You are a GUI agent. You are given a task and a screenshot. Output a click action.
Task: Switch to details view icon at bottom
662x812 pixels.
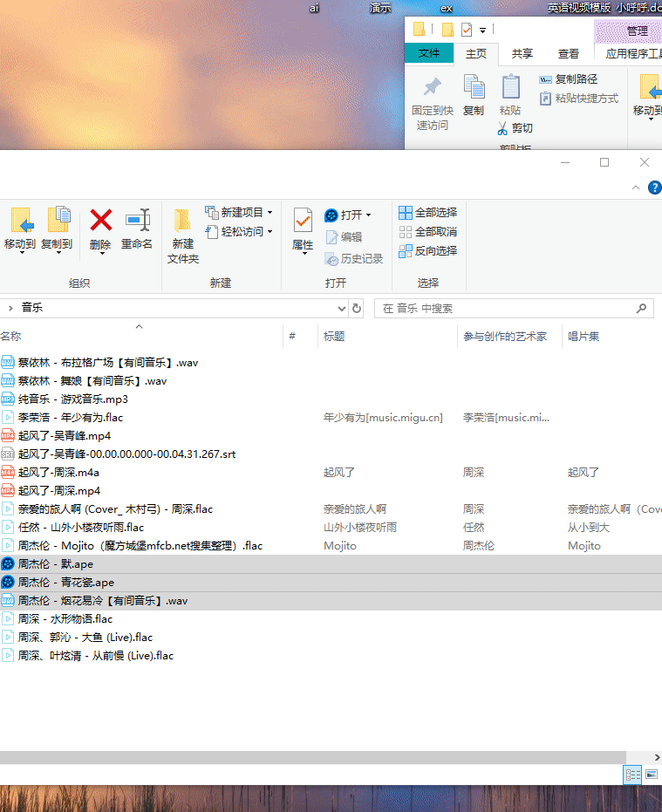click(632, 774)
